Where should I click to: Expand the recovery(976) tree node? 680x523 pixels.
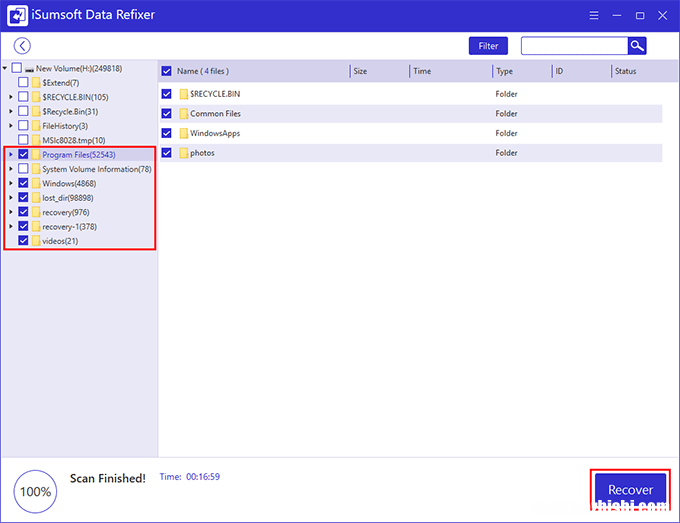click(11, 212)
